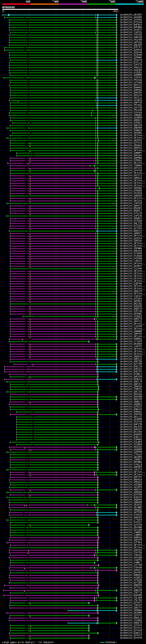Select the label UniRef100_A9PF35
146x644 pixels.
point(131,103)
